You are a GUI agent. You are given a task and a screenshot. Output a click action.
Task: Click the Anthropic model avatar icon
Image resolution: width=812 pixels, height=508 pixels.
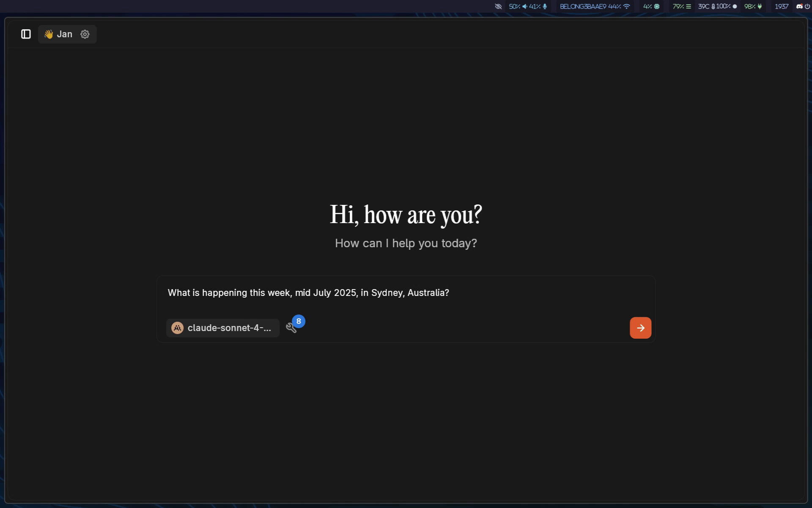tap(178, 328)
